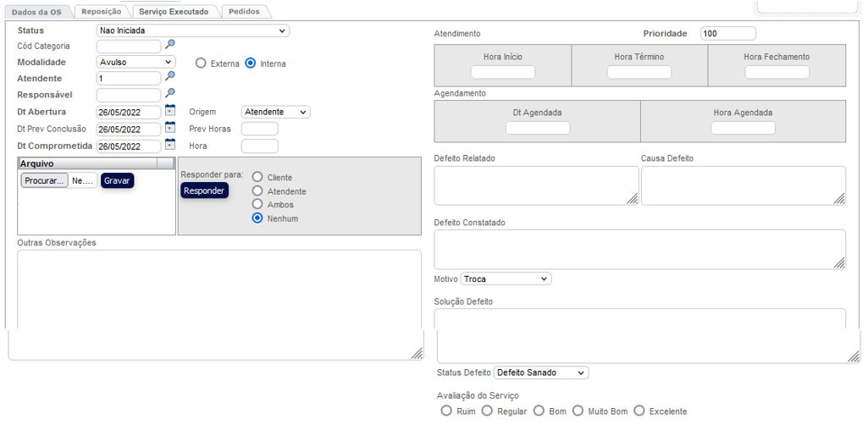This screenshot has height=425, width=868.
Task: Click the Responsável search magnifier icon
Action: (x=170, y=92)
